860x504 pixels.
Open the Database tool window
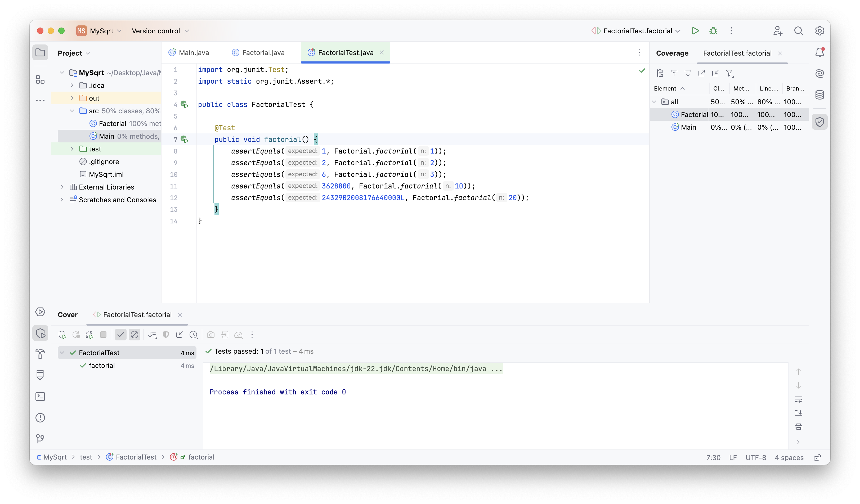pyautogui.click(x=820, y=95)
